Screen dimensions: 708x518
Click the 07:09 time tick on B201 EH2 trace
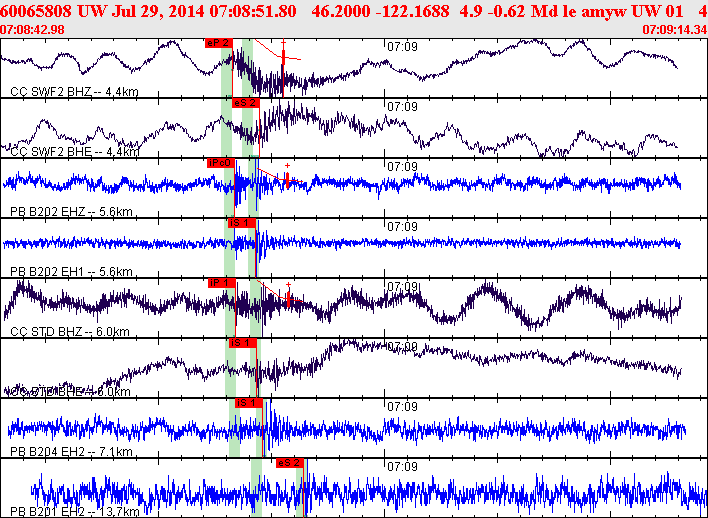coord(402,467)
